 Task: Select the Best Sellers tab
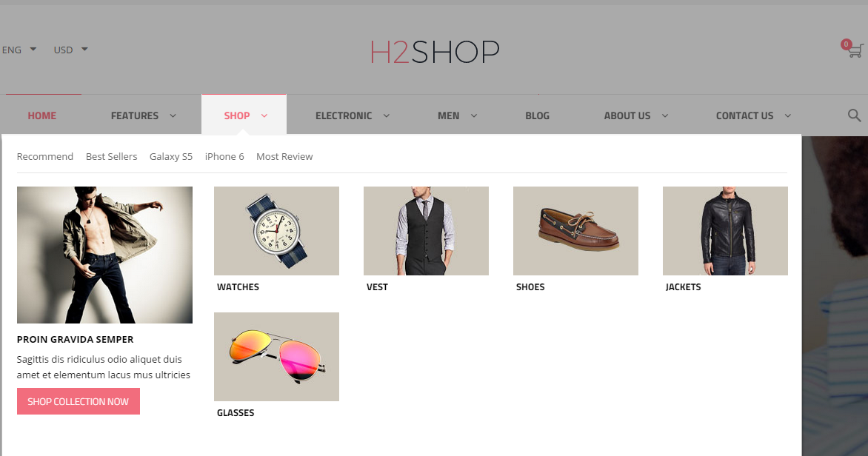111,157
